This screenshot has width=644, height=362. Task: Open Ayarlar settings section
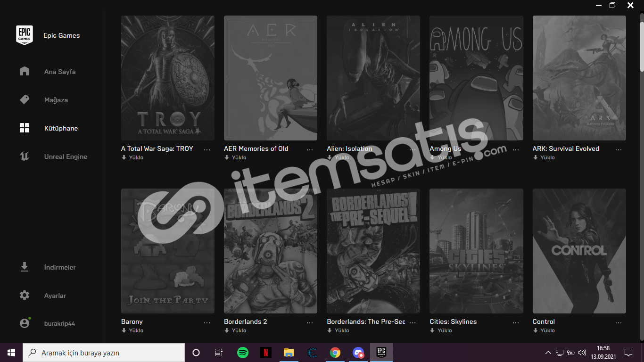(x=55, y=296)
